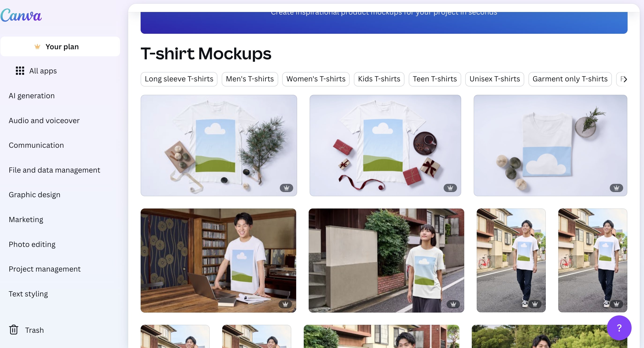644x348 pixels.
Task: Click crown badge on gift boxes T-shirt mockup
Action: pyautogui.click(x=450, y=188)
